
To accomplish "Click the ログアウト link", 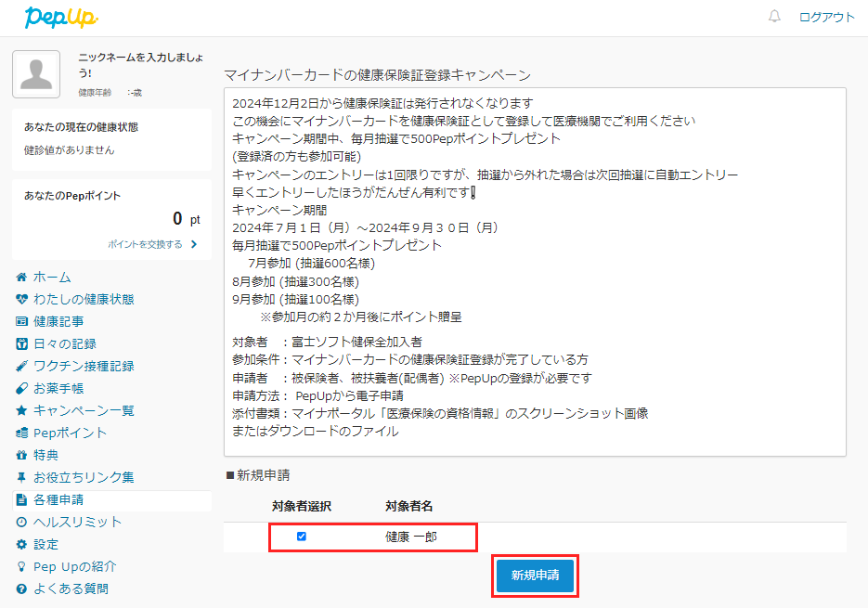I will 826,17.
